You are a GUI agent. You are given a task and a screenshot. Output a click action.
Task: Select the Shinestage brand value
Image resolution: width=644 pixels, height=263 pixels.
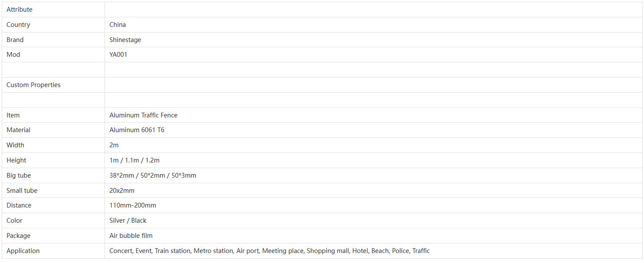pos(125,40)
